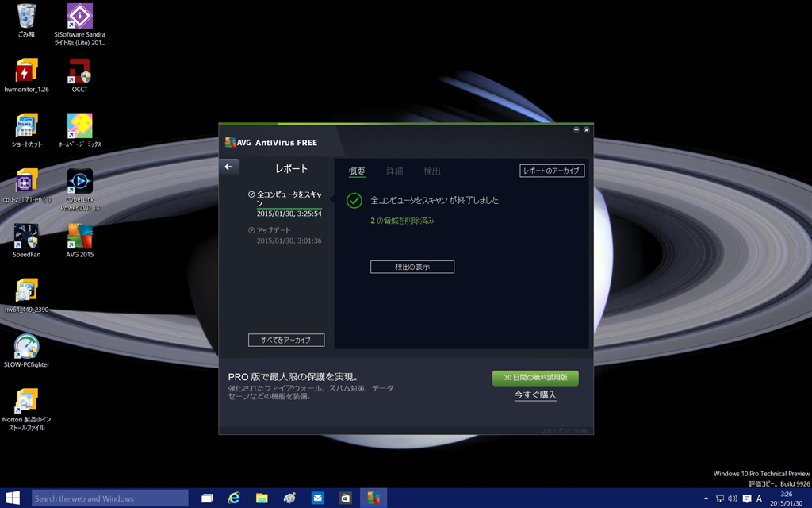Show hidden tray icons arrow

pyautogui.click(x=706, y=498)
